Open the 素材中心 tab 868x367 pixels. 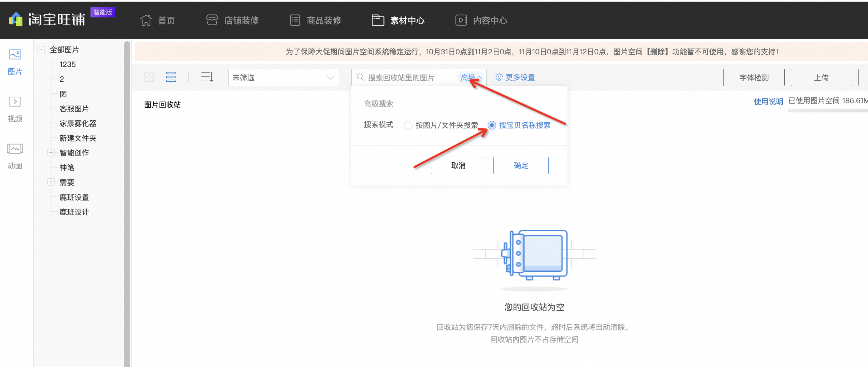tap(398, 21)
